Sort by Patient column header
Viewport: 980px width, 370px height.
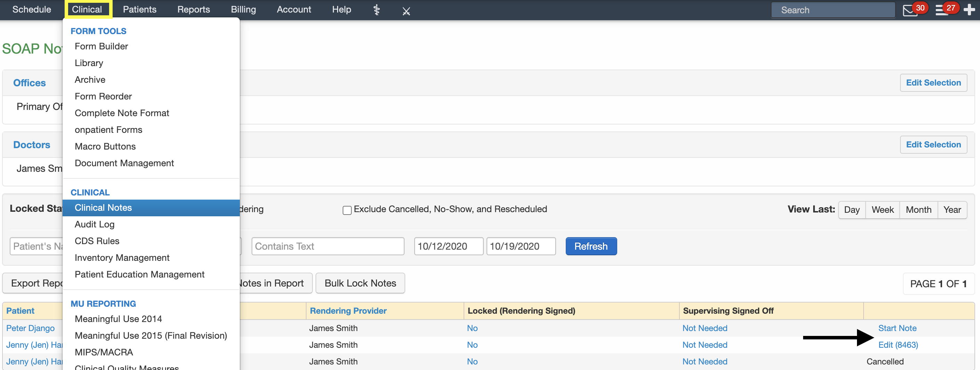click(x=20, y=311)
